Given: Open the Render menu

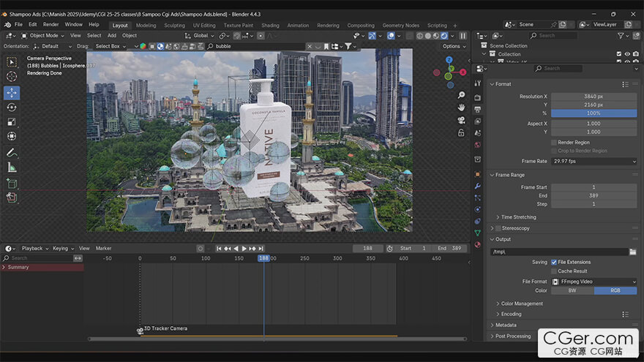Looking at the screenshot, I should coord(50,25).
